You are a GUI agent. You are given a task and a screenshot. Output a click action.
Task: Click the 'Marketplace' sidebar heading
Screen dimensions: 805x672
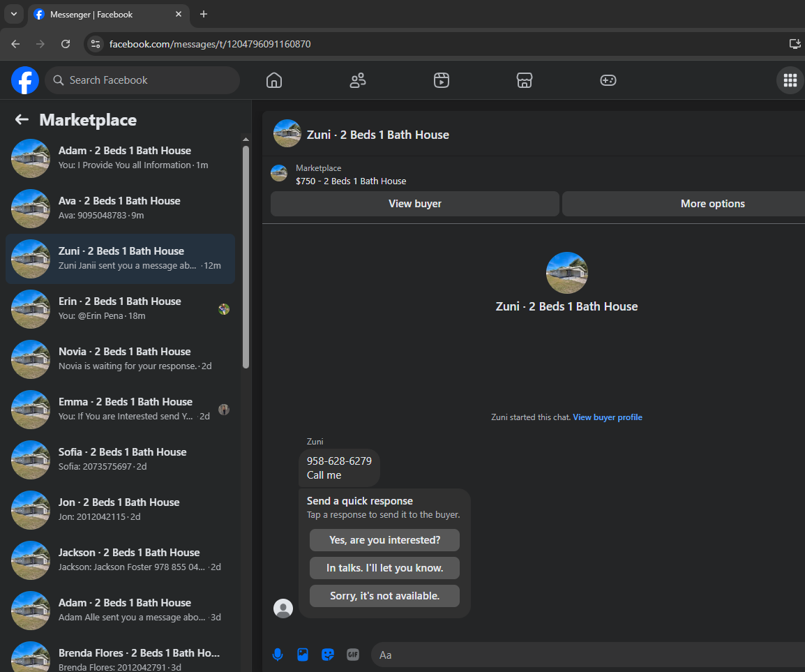(88, 120)
